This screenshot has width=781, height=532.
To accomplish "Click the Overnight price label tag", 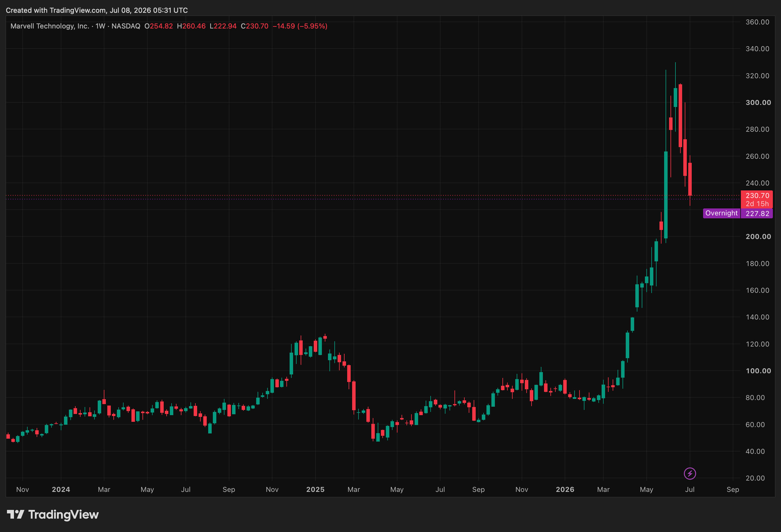I will click(x=721, y=213).
